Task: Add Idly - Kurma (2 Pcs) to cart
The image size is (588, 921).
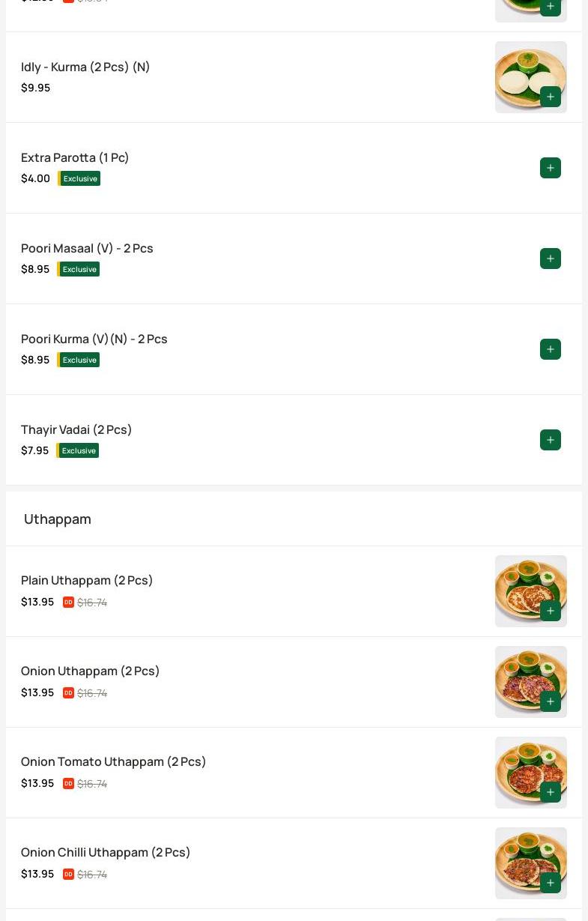Action: pyautogui.click(x=551, y=97)
